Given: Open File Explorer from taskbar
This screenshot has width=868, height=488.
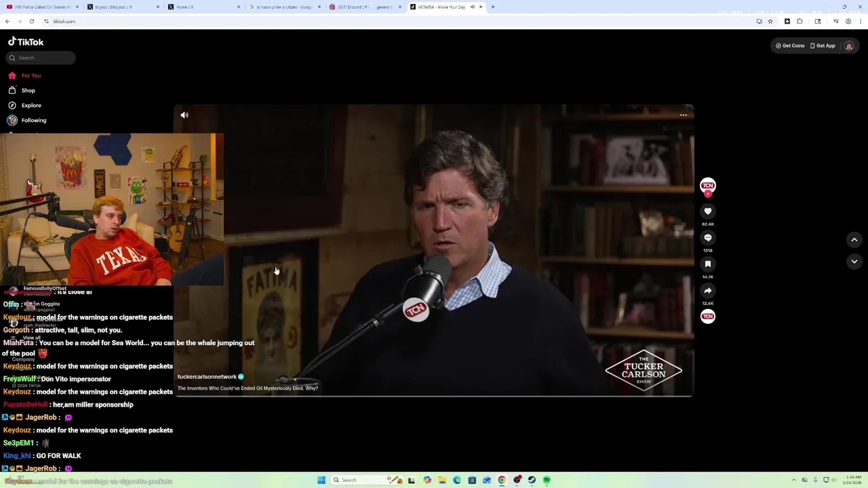Looking at the screenshot, I should coord(442,480).
